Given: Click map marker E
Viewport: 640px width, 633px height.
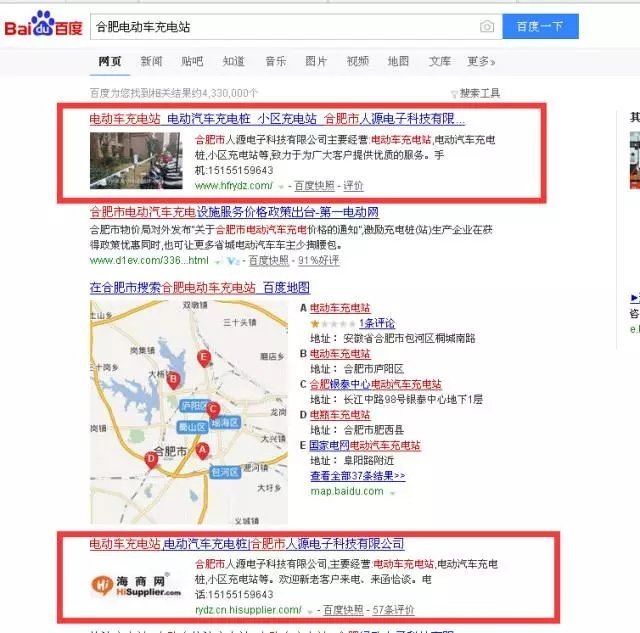Looking at the screenshot, I should coord(204,359).
